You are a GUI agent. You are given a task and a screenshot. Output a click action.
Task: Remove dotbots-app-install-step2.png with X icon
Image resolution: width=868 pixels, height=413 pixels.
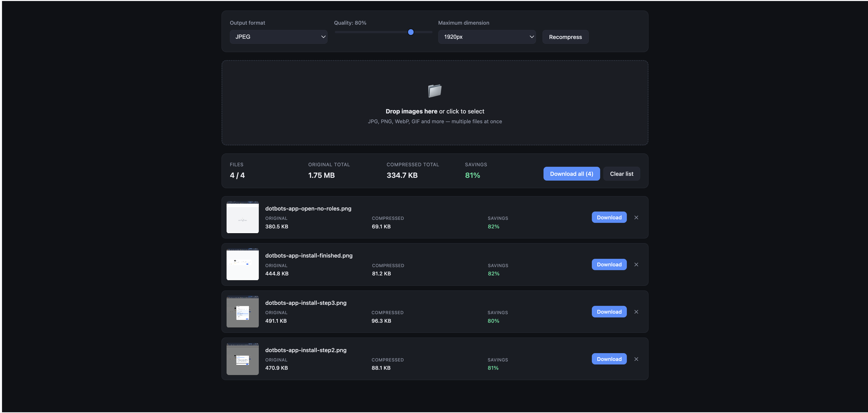tap(636, 359)
